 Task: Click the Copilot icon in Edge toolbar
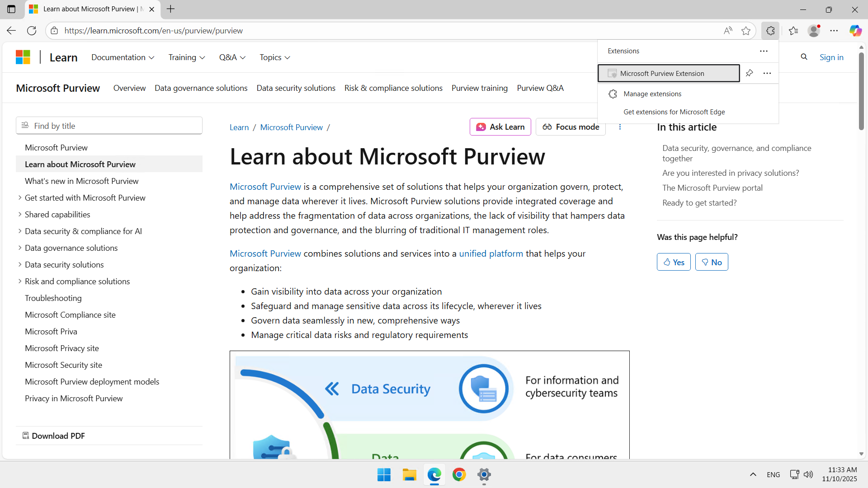[x=855, y=31]
